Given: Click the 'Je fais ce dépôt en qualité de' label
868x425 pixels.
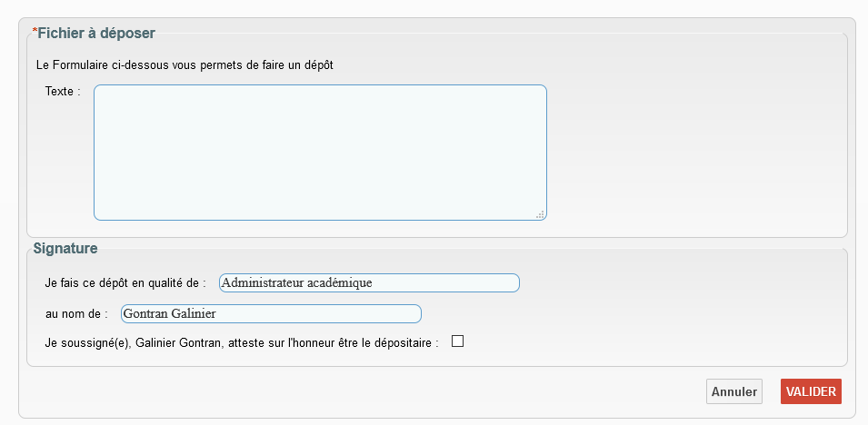Looking at the screenshot, I should 125,282.
